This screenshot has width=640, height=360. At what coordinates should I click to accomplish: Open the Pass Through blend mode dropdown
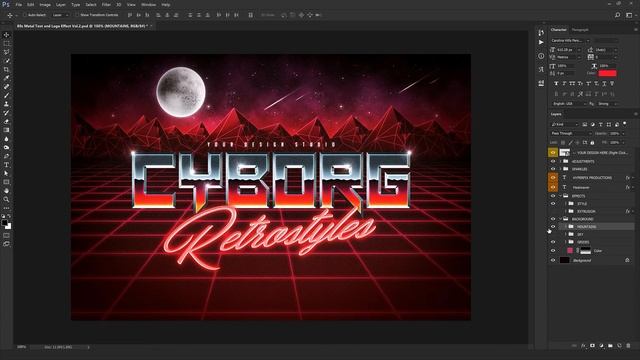(x=571, y=133)
